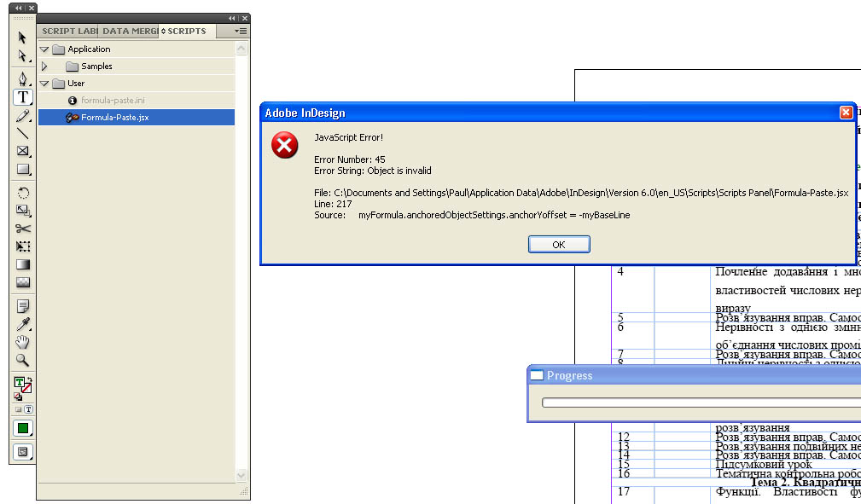The image size is (861, 504).
Task: Close the Adobe InDesign error dialog
Action: pyautogui.click(x=846, y=113)
